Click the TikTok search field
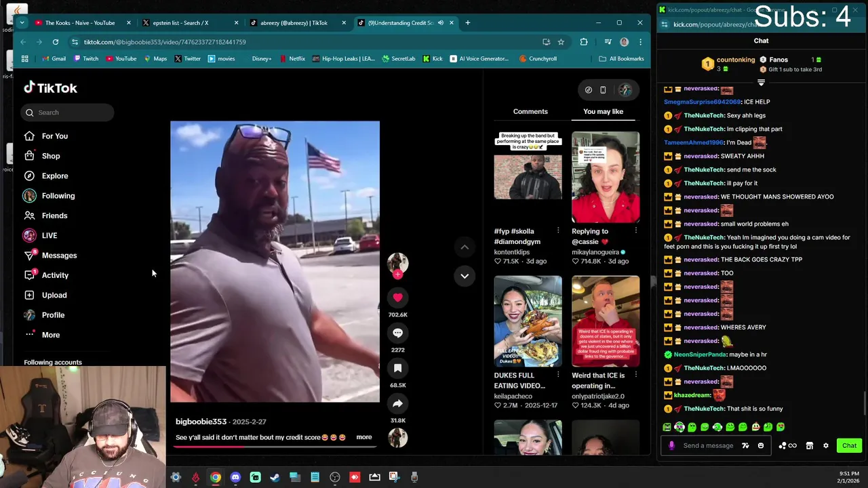This screenshot has width=868, height=488. point(67,113)
